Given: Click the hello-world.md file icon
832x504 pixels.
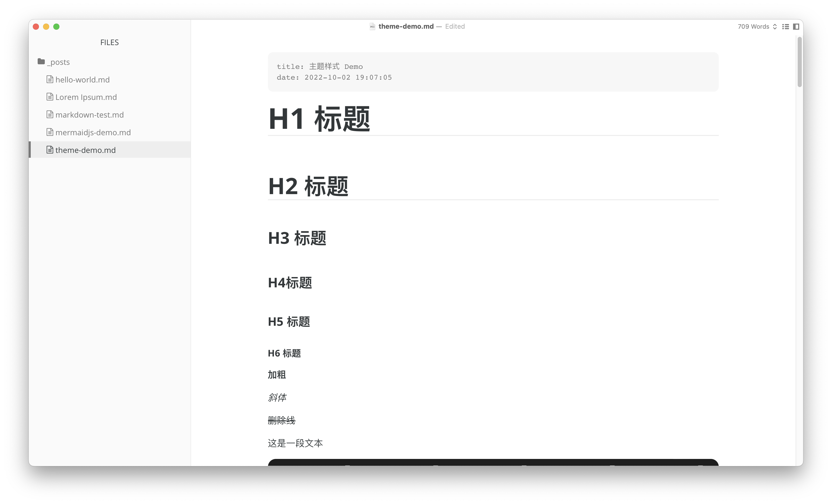Looking at the screenshot, I should tap(50, 79).
